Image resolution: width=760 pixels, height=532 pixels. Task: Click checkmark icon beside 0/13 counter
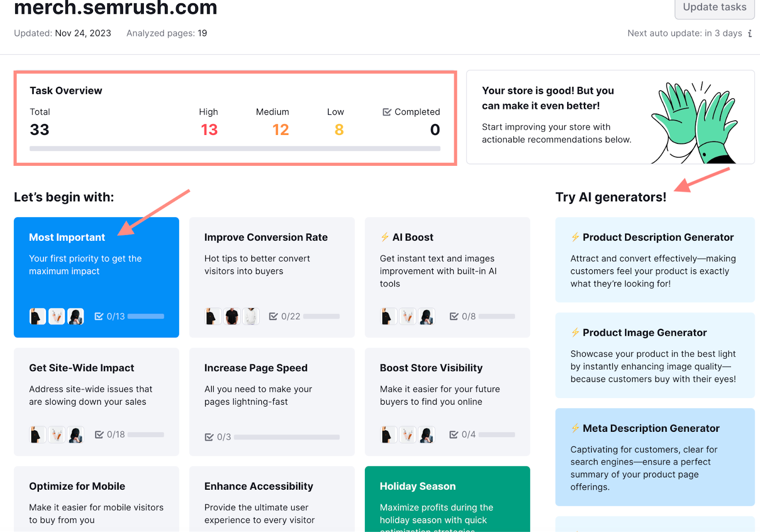tap(99, 316)
